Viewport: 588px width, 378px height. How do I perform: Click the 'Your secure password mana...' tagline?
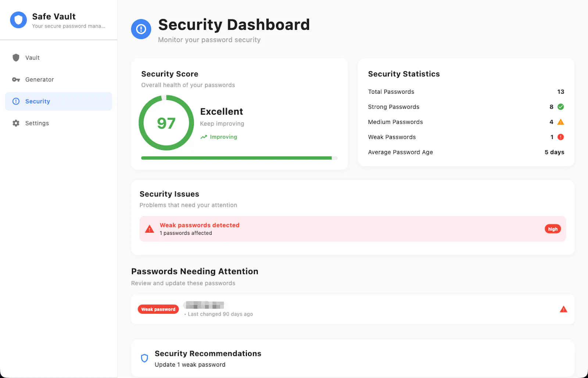click(68, 26)
